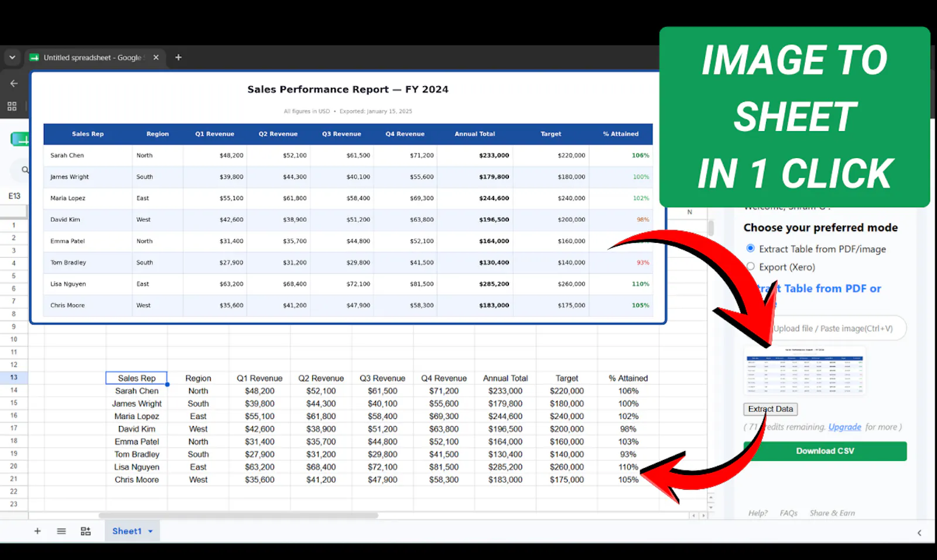Open the browser apps grid icon
Viewport: 937px width, 560px height.
[x=12, y=106]
